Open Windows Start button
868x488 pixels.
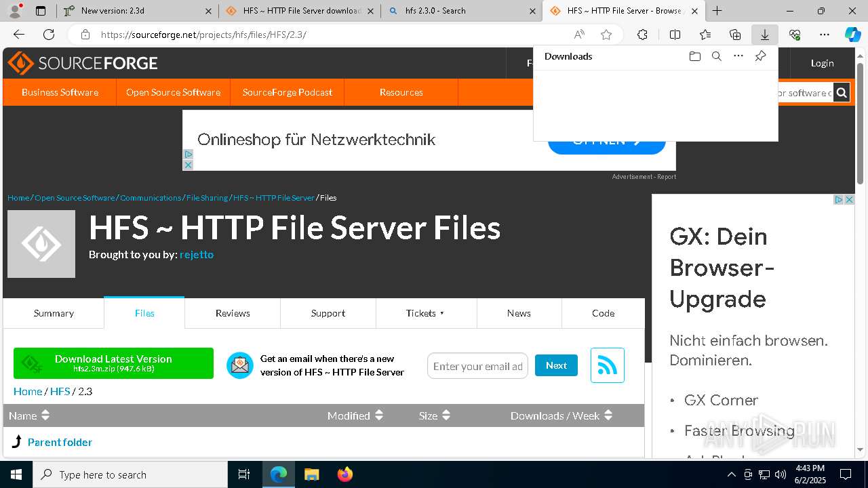16,474
